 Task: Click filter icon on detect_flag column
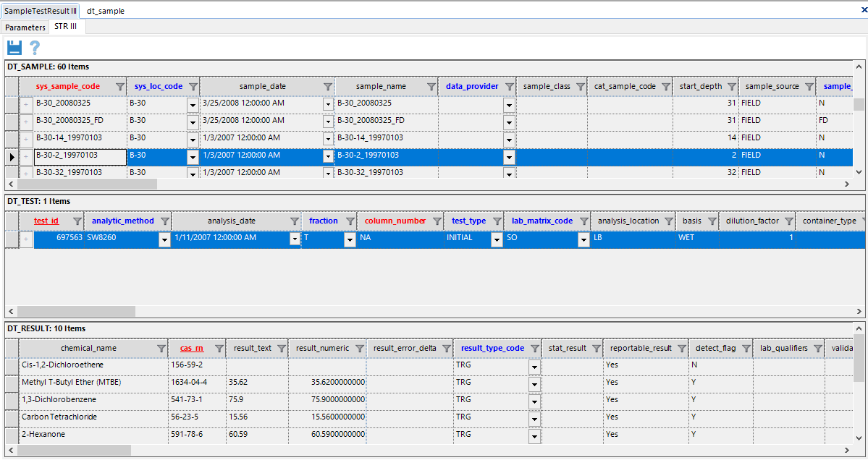745,349
